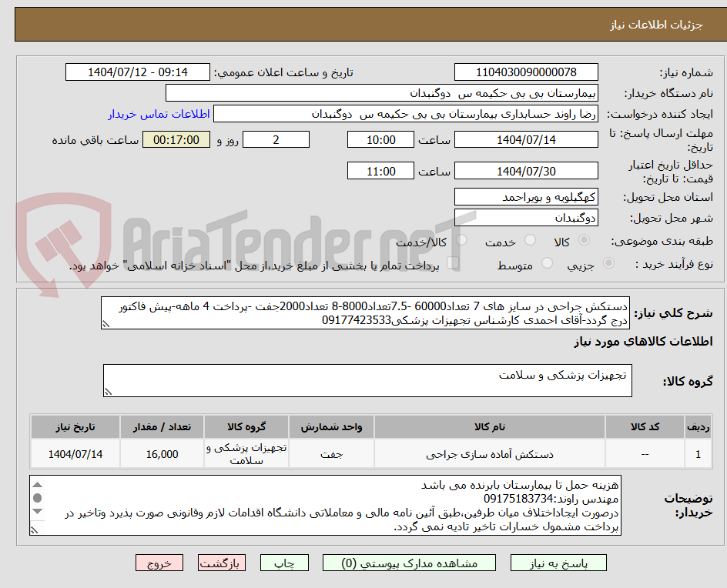This screenshot has width=727, height=588.
Task: Select the کالا radio for طبقه بندی موضوعی
Action: tap(584, 240)
